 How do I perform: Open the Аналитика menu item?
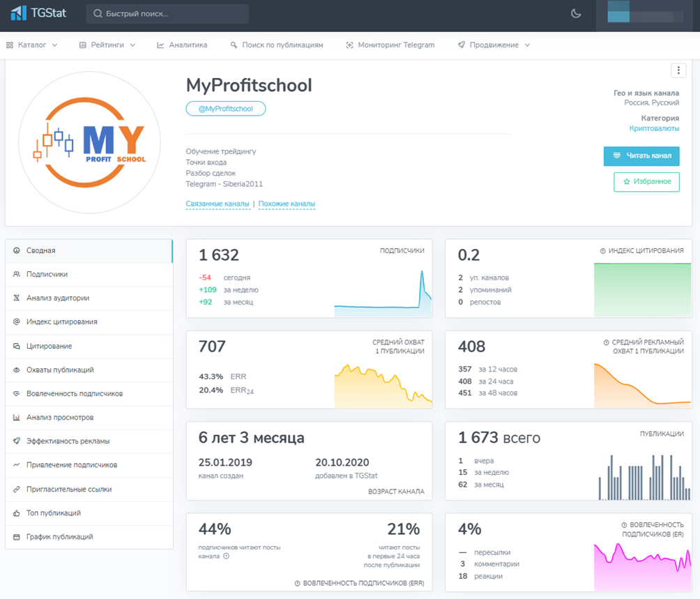coord(182,45)
